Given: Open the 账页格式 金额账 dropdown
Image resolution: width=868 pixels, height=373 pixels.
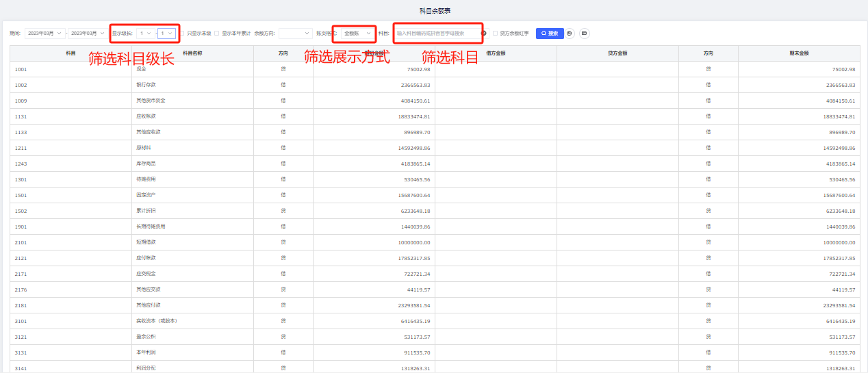Looking at the screenshot, I should [x=358, y=33].
